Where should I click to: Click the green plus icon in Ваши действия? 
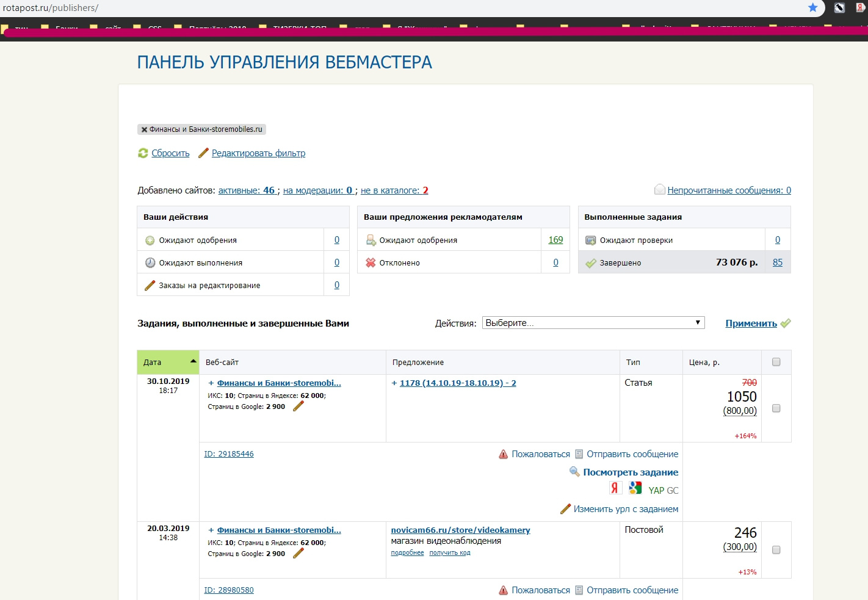pos(150,240)
